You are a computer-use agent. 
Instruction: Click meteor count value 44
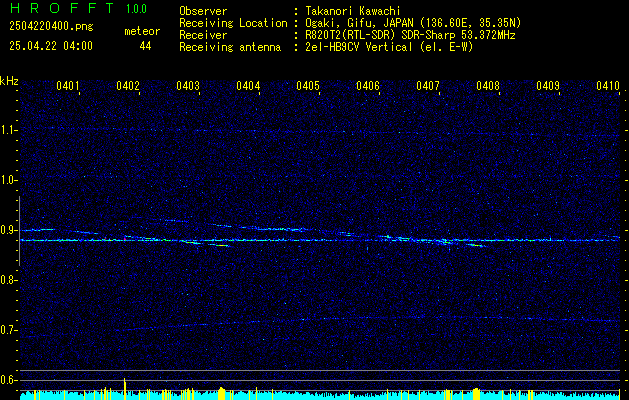coord(145,46)
